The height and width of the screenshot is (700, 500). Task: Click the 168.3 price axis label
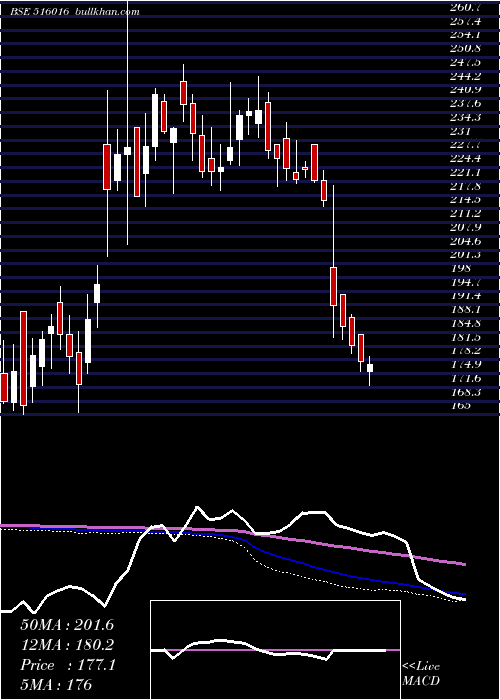[467, 392]
